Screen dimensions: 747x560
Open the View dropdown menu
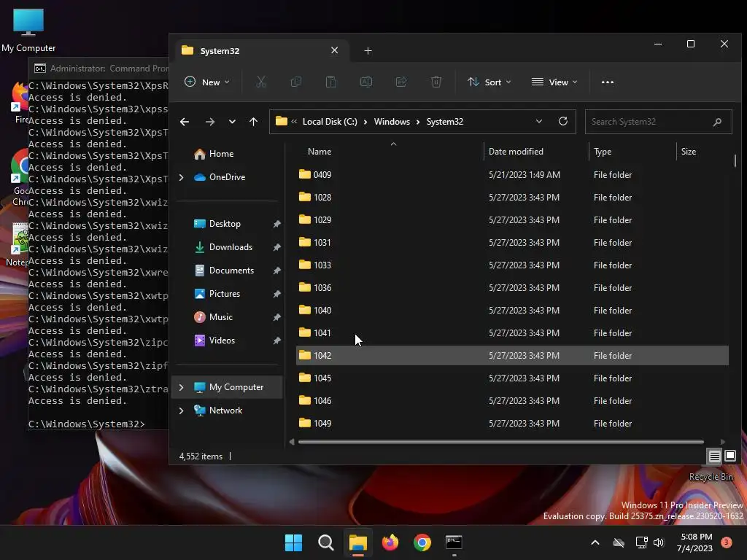click(554, 82)
